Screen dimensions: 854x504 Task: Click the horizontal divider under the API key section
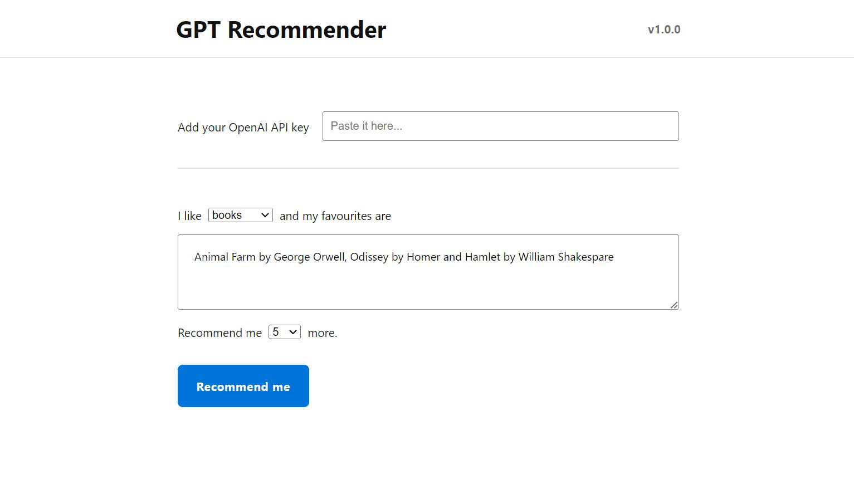[428, 166]
